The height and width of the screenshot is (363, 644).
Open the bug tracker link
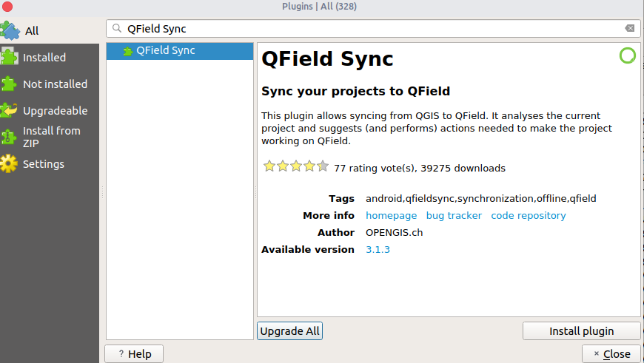[454, 216]
